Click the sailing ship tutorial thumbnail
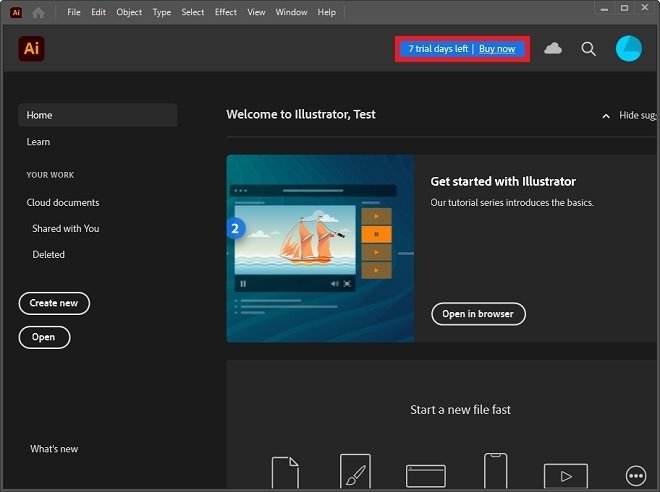Image resolution: width=660 pixels, height=492 pixels. pyautogui.click(x=320, y=248)
